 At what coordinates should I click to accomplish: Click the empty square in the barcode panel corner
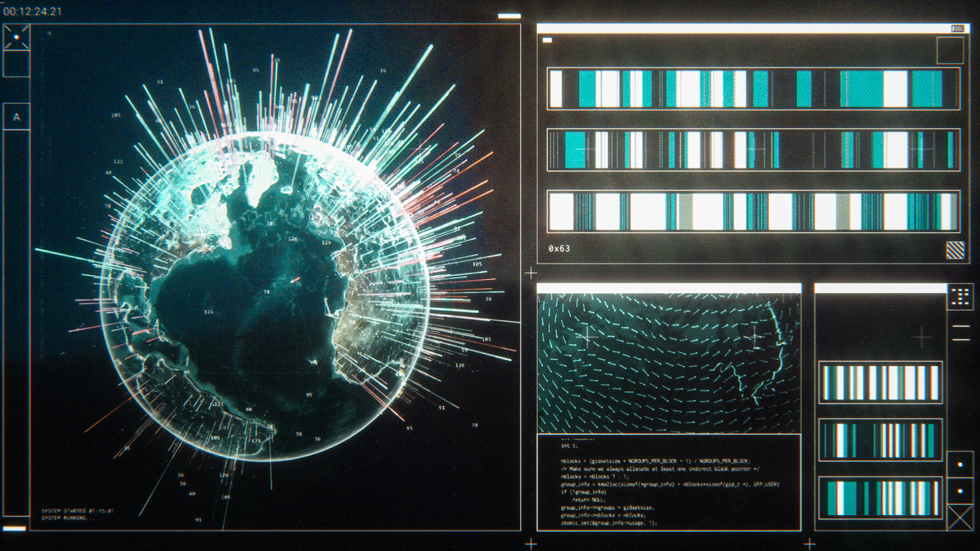[x=950, y=50]
